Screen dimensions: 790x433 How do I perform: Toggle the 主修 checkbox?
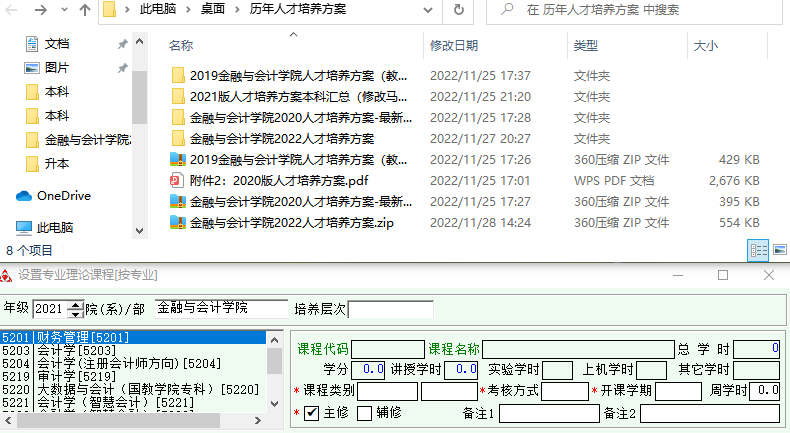click(312, 412)
